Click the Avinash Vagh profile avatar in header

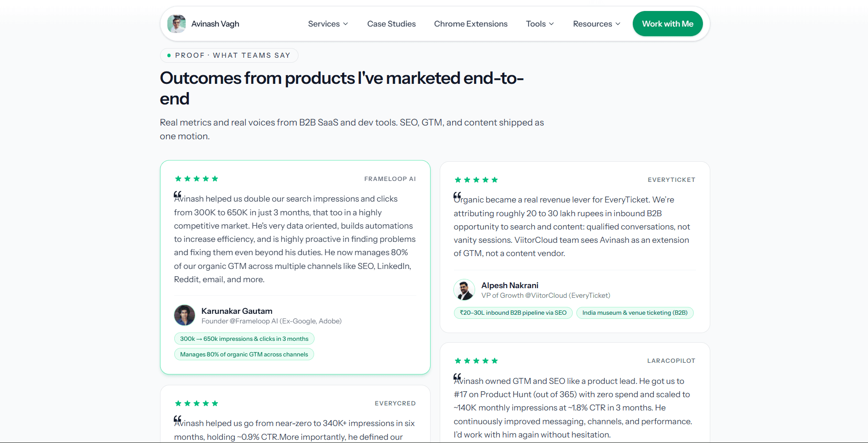[177, 24]
